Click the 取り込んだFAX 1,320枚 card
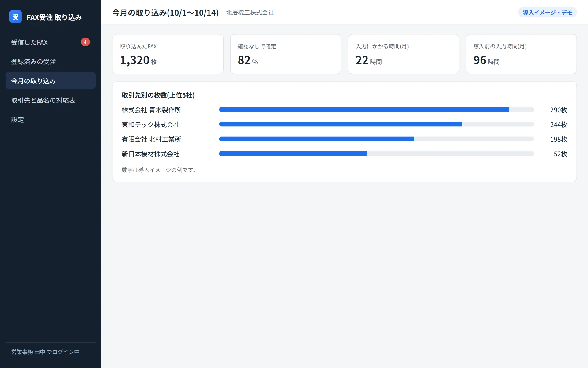Screen dimensions: 588x368 168,54
